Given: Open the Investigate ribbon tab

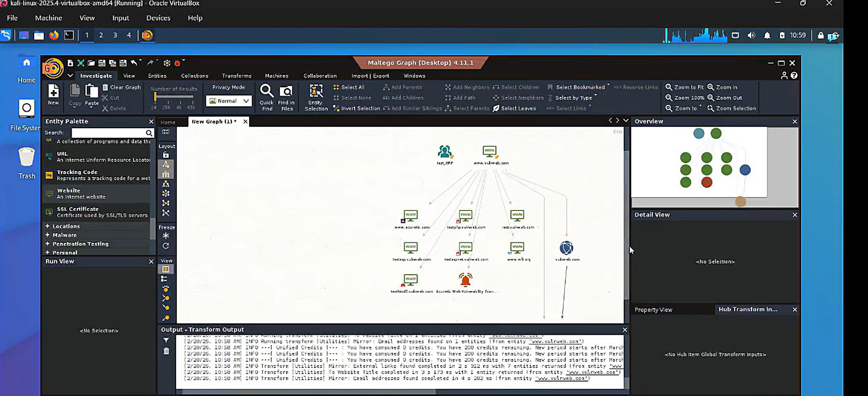Looking at the screenshot, I should pos(96,76).
